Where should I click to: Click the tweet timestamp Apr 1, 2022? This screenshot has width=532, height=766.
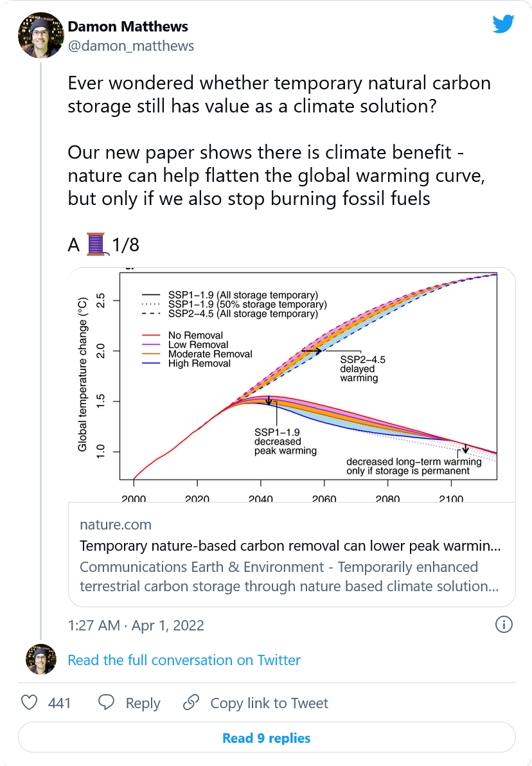tap(136, 625)
